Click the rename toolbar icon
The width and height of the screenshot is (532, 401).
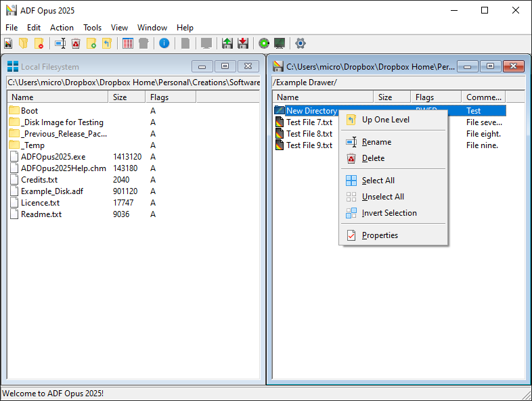(60, 43)
